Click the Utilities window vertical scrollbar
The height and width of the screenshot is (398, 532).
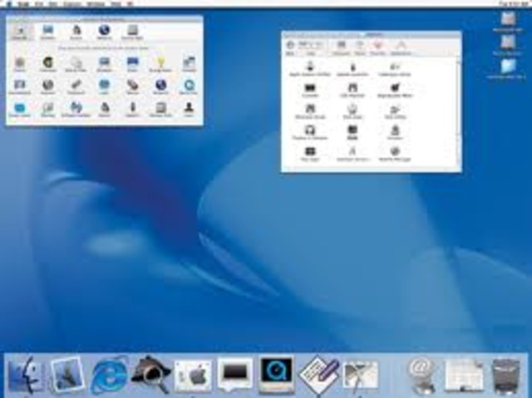pyautogui.click(x=458, y=114)
